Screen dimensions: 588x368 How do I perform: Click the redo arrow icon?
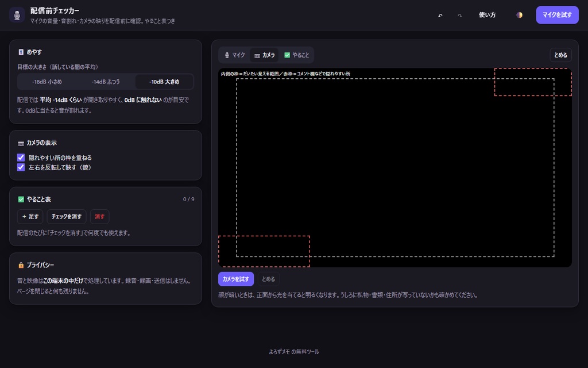pyautogui.click(x=460, y=15)
